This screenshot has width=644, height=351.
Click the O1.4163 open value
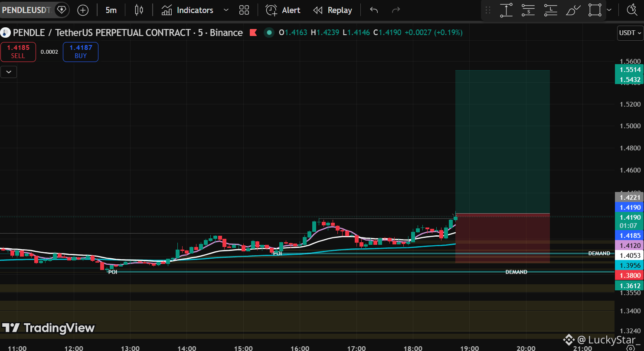(x=293, y=32)
